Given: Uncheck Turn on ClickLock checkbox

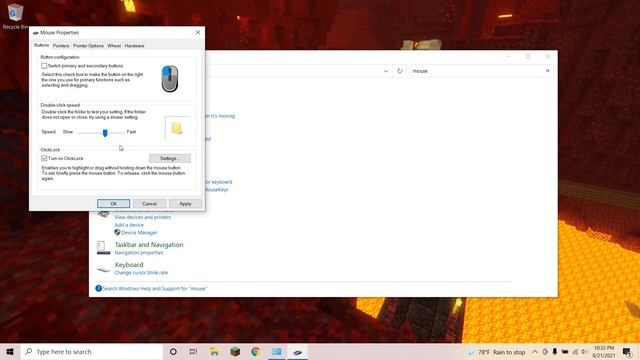Looking at the screenshot, I should pyautogui.click(x=44, y=158).
